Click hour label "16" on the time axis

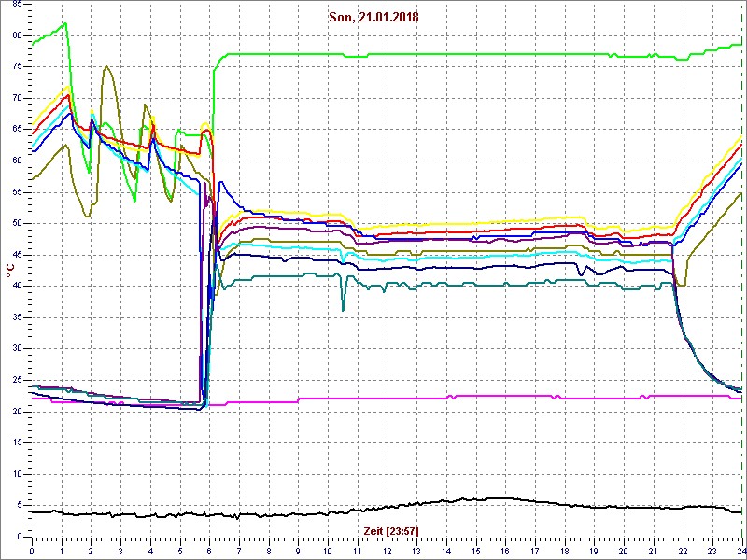[505, 550]
